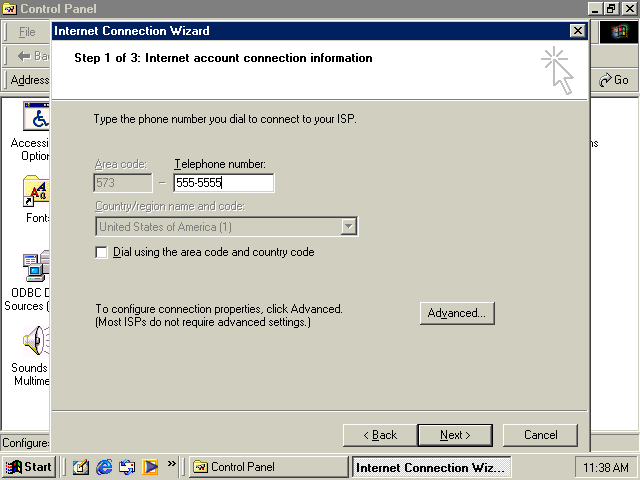The height and width of the screenshot is (480, 640).
Task: Launch Internet Explorer from quick launch
Action: pyautogui.click(x=104, y=467)
